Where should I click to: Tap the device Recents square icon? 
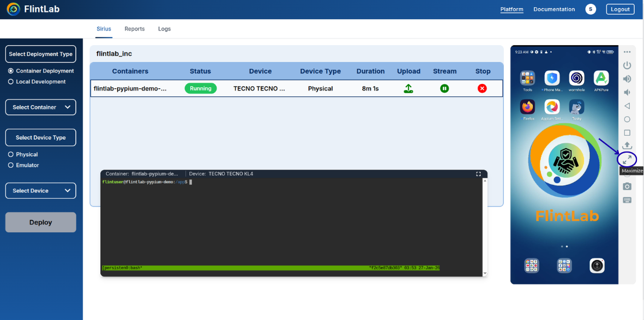pyautogui.click(x=627, y=132)
